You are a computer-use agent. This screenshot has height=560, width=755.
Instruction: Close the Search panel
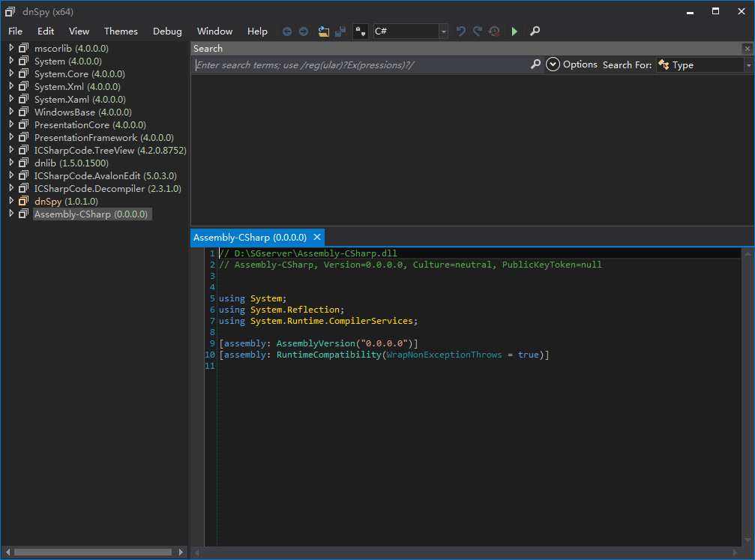click(747, 49)
